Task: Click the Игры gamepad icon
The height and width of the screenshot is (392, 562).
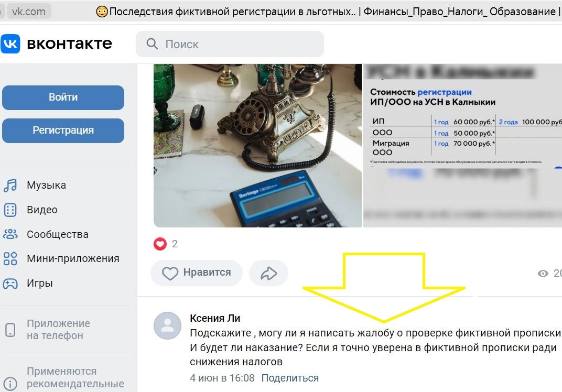Action: tap(10, 284)
